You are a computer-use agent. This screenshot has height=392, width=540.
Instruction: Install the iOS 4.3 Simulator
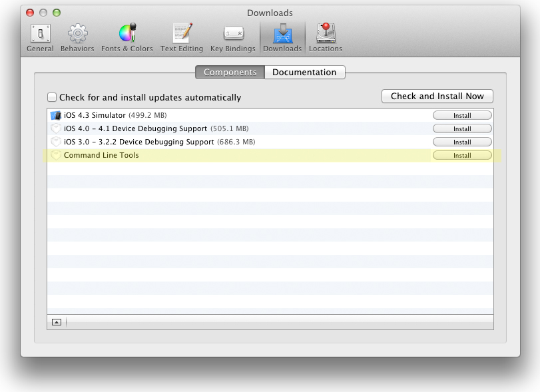pyautogui.click(x=462, y=115)
